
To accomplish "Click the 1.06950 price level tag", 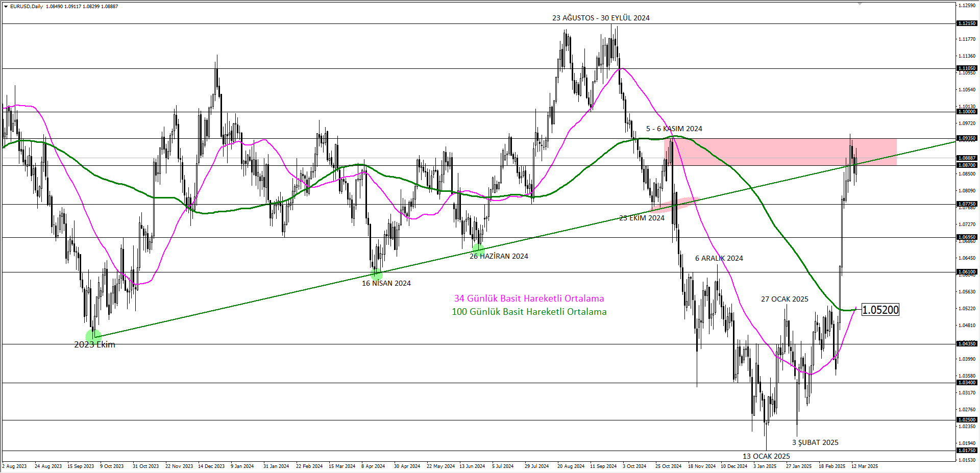I will 967,237.
